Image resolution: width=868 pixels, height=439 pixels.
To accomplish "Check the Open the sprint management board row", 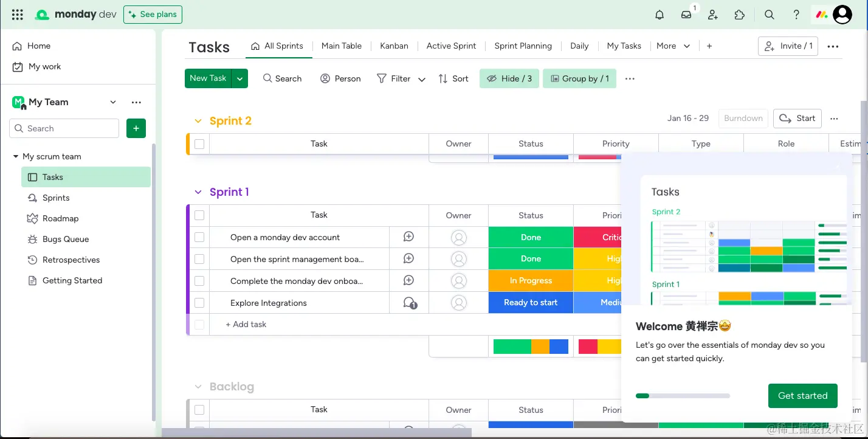I will 199,259.
